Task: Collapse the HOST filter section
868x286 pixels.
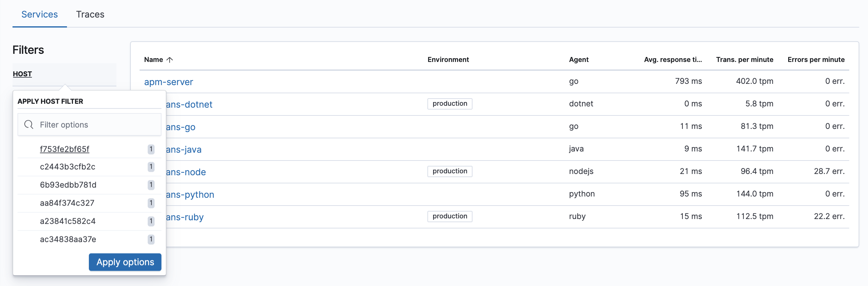Action: tap(22, 74)
